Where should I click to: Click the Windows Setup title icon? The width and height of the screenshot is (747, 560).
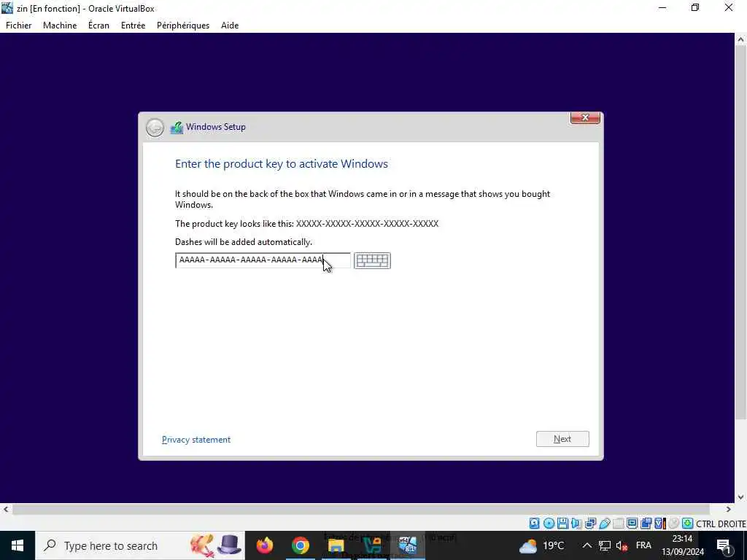click(x=177, y=127)
